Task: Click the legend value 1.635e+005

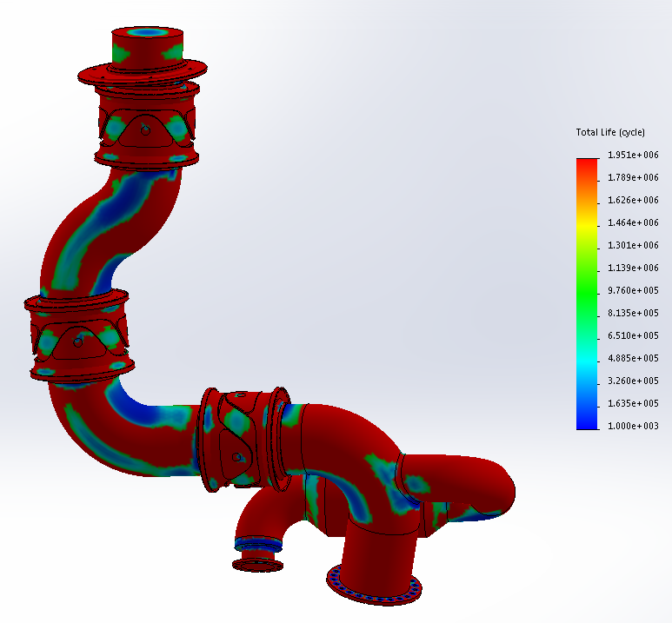Action: (x=633, y=404)
